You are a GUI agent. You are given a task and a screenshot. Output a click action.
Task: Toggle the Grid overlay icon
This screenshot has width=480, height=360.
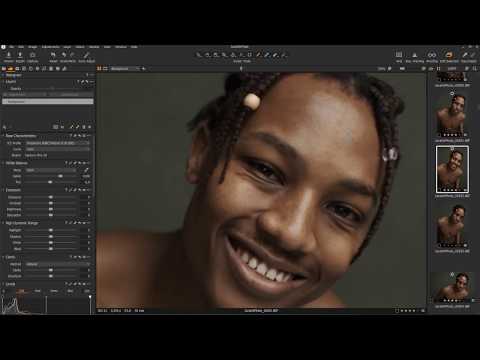(399, 55)
